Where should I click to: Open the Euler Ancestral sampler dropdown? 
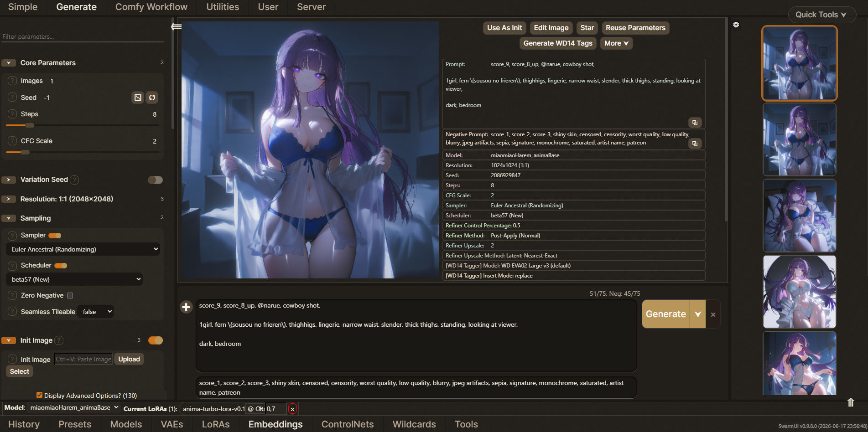pos(83,249)
